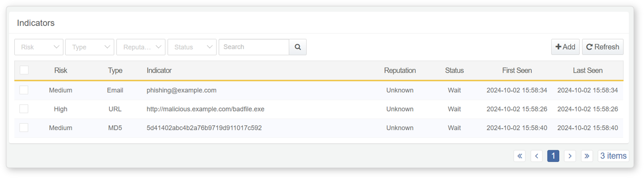Expand the Reputation filter dropdown
This screenshot has width=644, height=178.
(141, 47)
